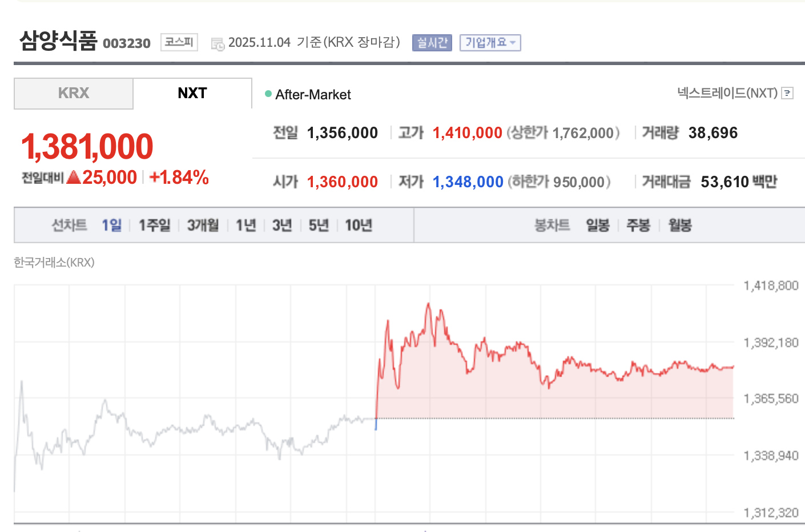Open the help icon next to 넥스트레이드(NXT)
The width and height of the screenshot is (805, 532).
coord(787,92)
